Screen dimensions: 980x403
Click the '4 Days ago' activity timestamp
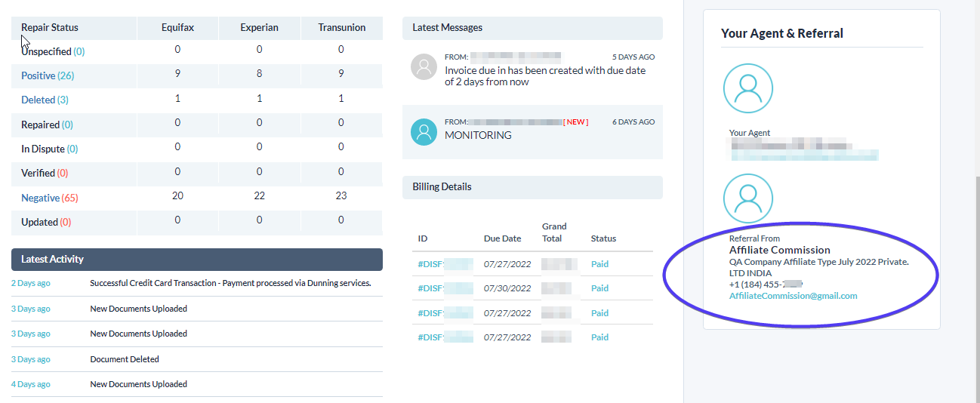[31, 384]
